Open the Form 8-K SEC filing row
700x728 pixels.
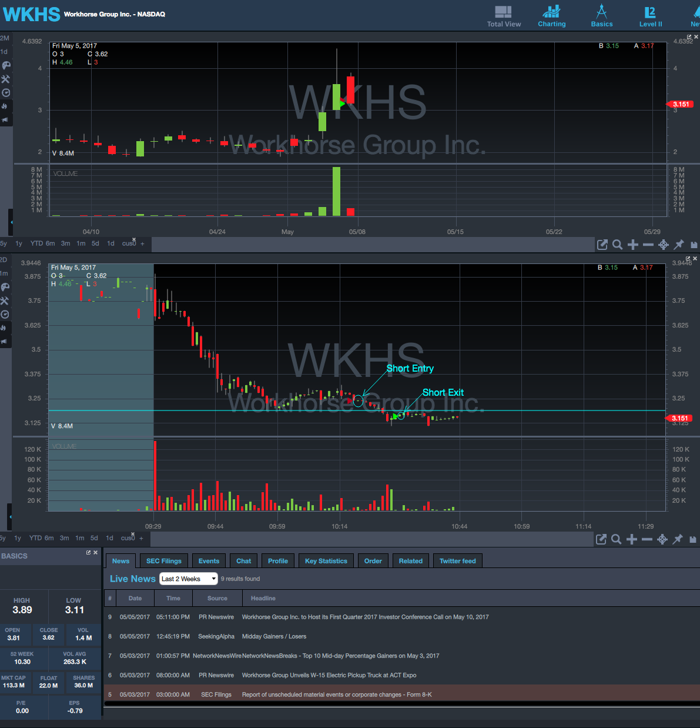[x=402, y=694]
